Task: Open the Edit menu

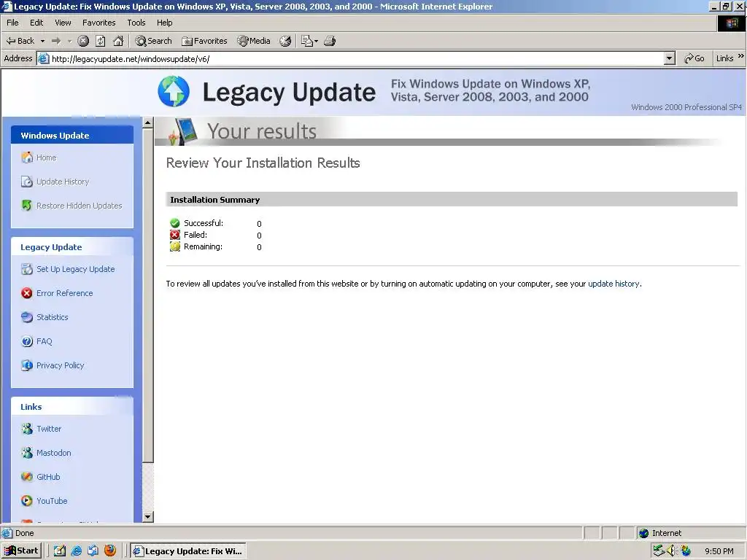Action: (x=36, y=23)
